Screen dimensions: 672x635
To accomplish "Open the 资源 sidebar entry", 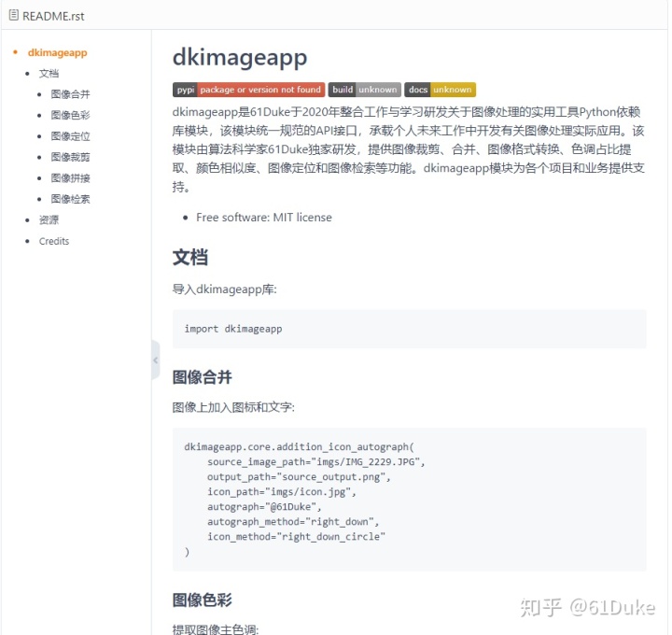I will (49, 220).
